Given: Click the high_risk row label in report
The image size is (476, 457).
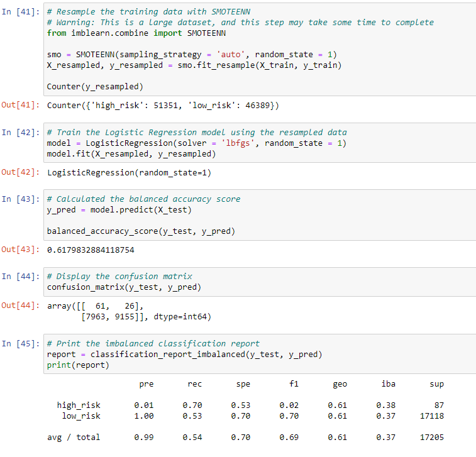Looking at the screenshot, I should coord(79,405).
